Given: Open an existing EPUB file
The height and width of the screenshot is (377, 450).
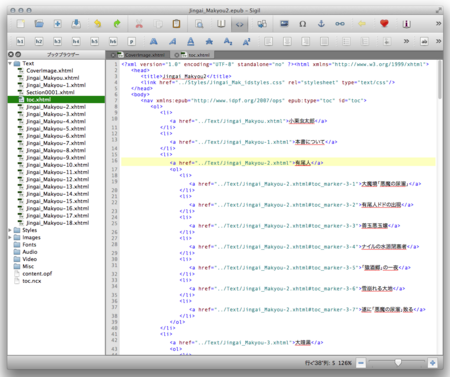Looking at the screenshot, I should click(39, 24).
